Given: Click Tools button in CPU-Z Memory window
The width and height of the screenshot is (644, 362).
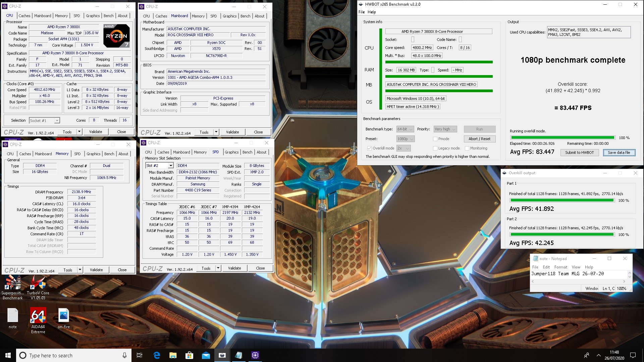Looking at the screenshot, I should coord(68,270).
